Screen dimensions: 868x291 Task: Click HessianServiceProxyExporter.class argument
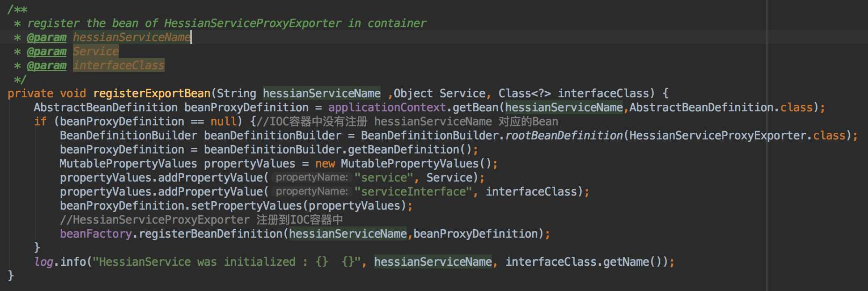pos(738,136)
